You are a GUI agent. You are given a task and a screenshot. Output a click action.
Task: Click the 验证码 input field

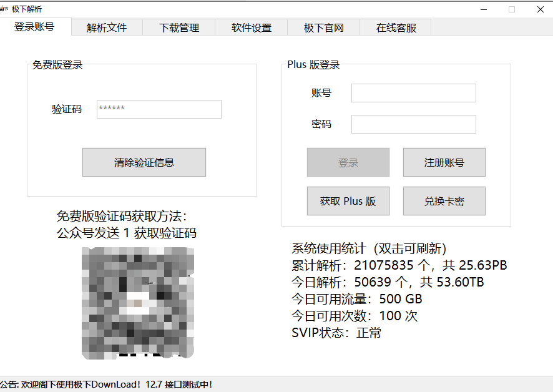coord(159,109)
